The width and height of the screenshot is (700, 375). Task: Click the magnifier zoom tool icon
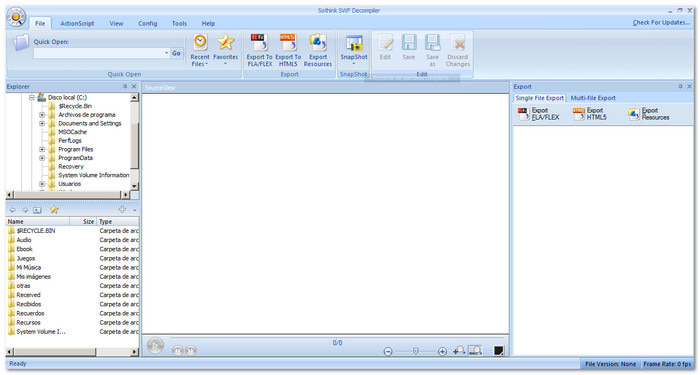[458, 350]
